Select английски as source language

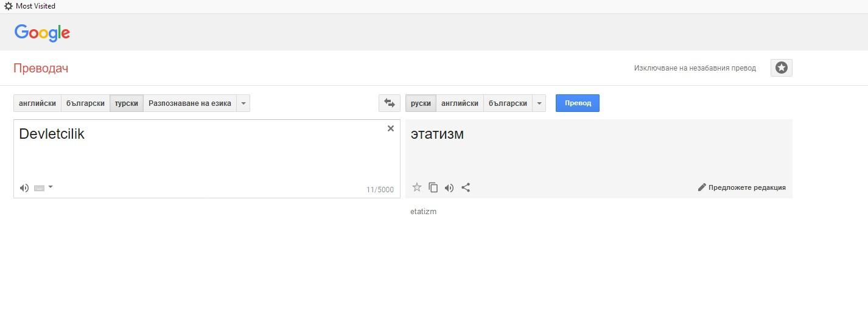(x=37, y=103)
